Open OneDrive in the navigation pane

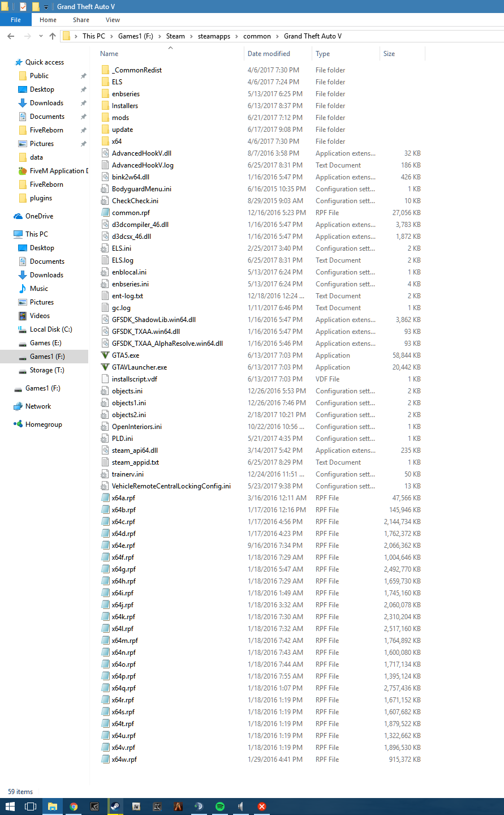(x=40, y=216)
